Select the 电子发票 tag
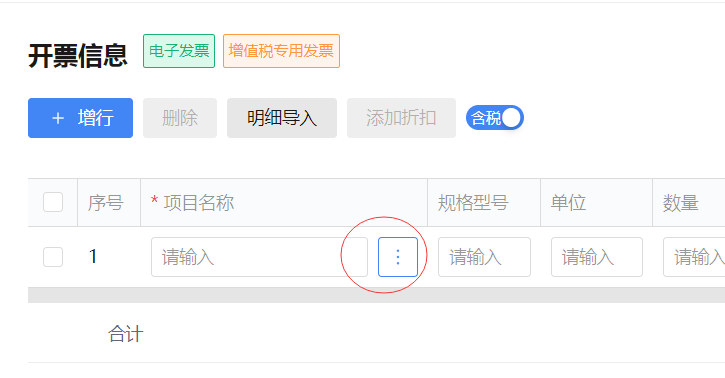725x378 pixels. click(x=179, y=51)
